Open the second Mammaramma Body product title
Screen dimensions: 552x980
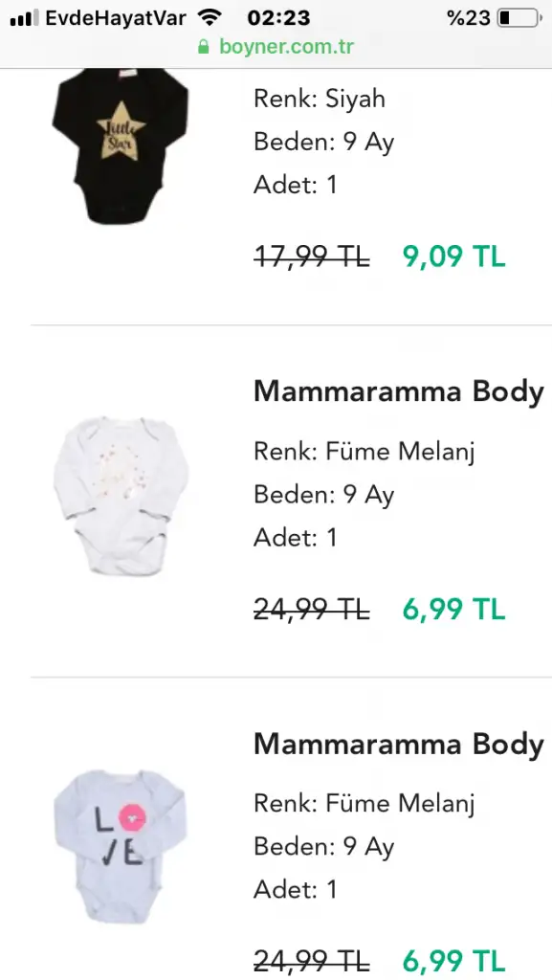coord(398,744)
